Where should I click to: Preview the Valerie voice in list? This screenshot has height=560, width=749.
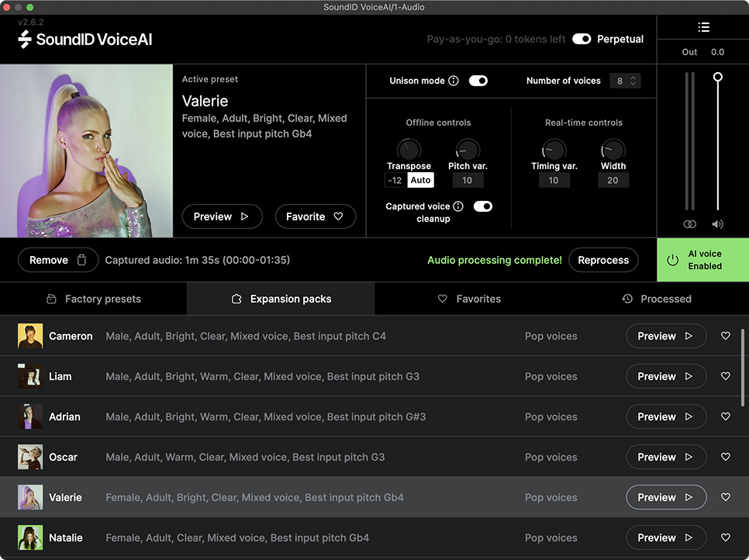[666, 497]
